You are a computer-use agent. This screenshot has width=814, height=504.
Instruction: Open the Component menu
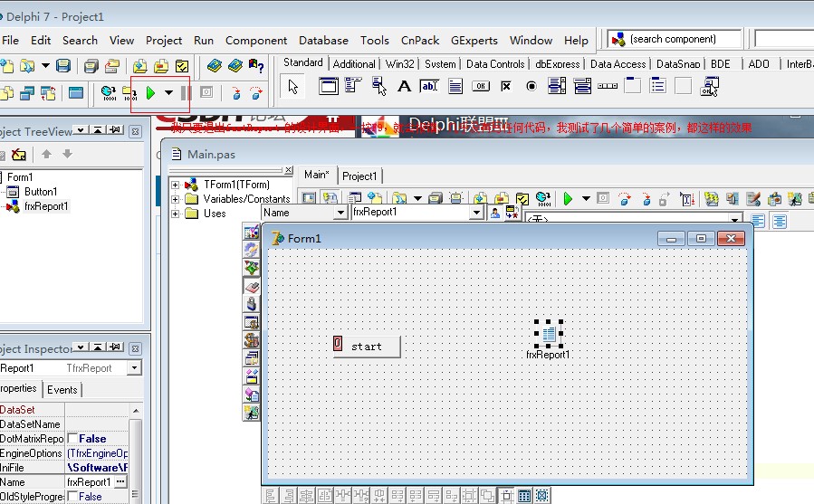click(256, 41)
